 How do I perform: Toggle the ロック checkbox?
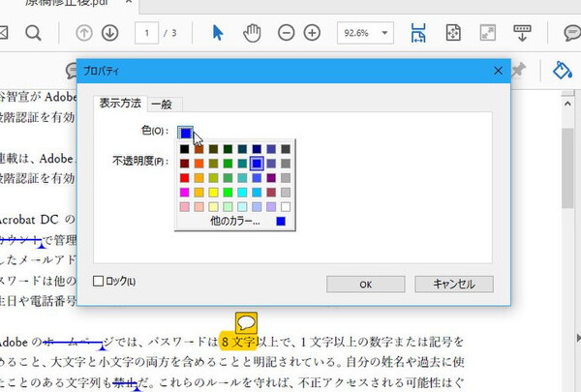[98, 281]
